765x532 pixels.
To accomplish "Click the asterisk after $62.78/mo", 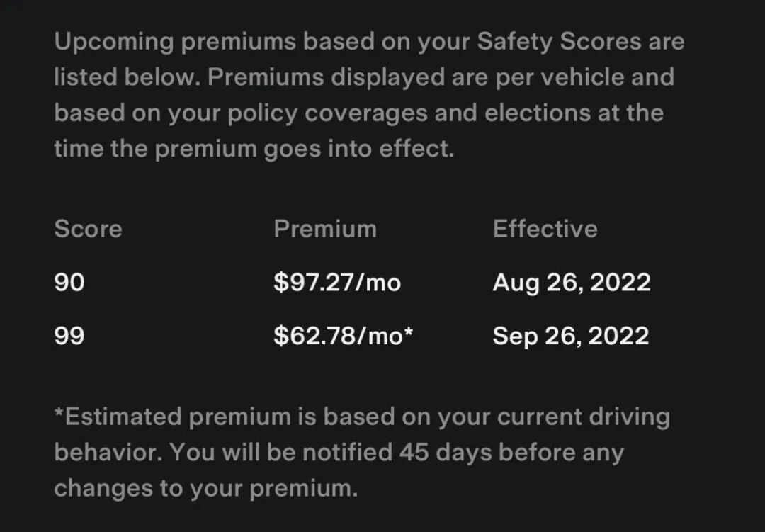I will coord(409,332).
